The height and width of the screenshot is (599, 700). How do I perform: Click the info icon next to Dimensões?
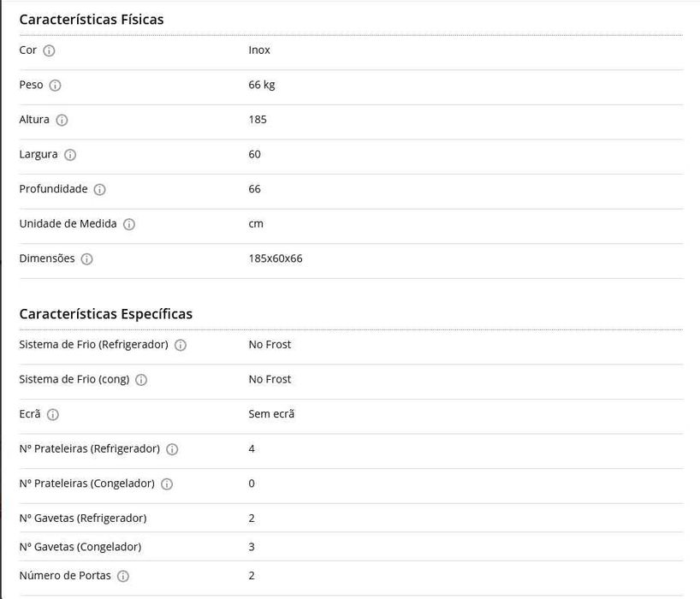click(x=87, y=259)
